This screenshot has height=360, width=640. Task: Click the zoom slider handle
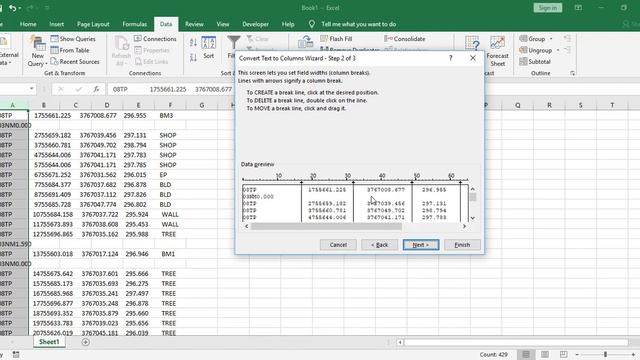tap(605, 354)
